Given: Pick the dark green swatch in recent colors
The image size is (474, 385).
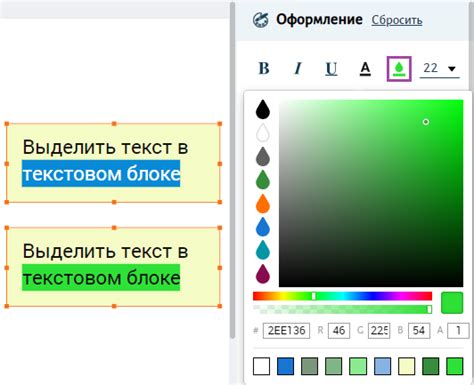Looking at the screenshot, I should point(431,366).
